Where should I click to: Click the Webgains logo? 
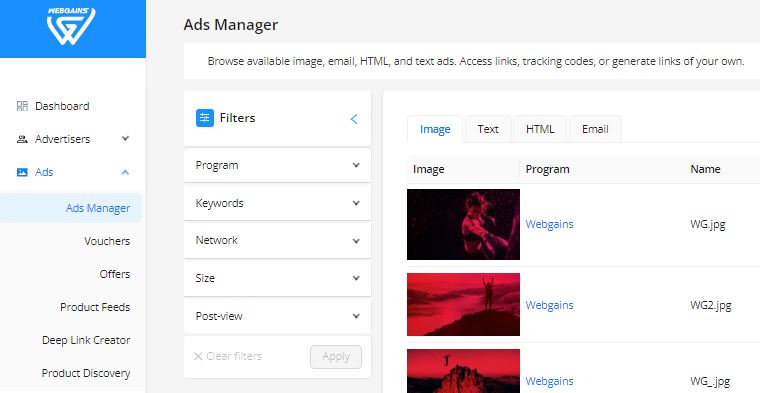click(x=71, y=26)
